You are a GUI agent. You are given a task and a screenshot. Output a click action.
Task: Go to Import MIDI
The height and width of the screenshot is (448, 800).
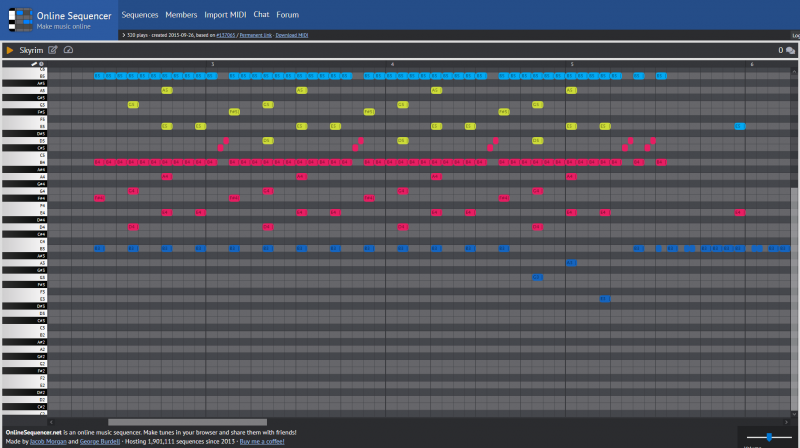pyautogui.click(x=225, y=15)
